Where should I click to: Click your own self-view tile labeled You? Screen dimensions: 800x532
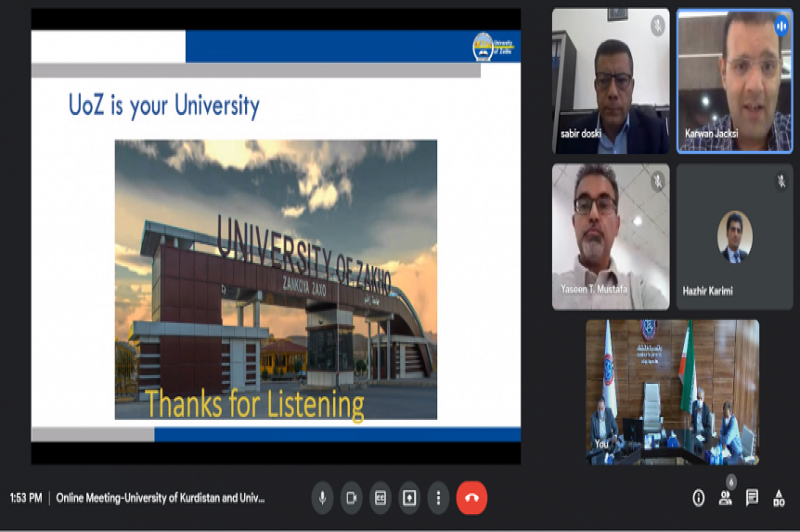pos(672,392)
